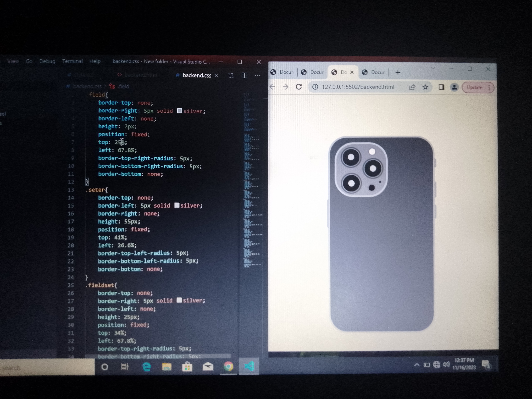
Task: Click the silver color swatch on border-right line
Action: tap(179, 111)
